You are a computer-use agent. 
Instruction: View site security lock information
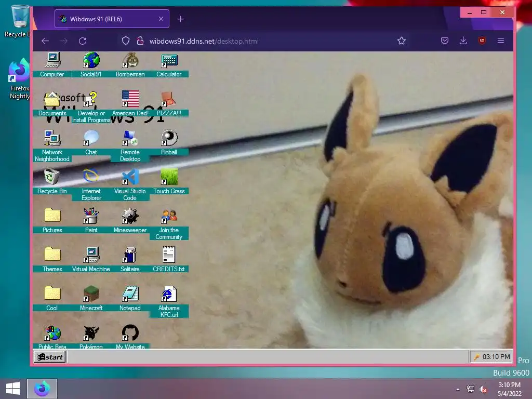[140, 41]
